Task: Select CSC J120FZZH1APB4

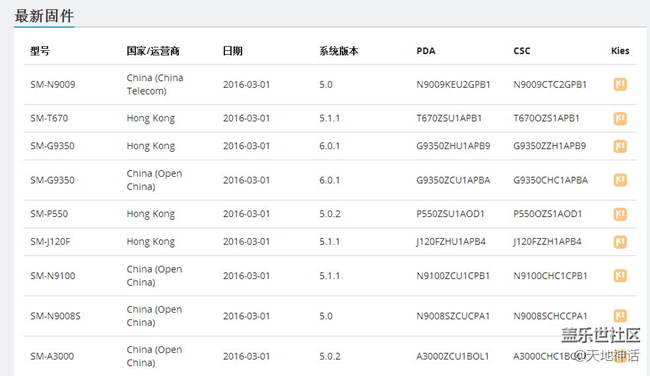Action: click(547, 242)
